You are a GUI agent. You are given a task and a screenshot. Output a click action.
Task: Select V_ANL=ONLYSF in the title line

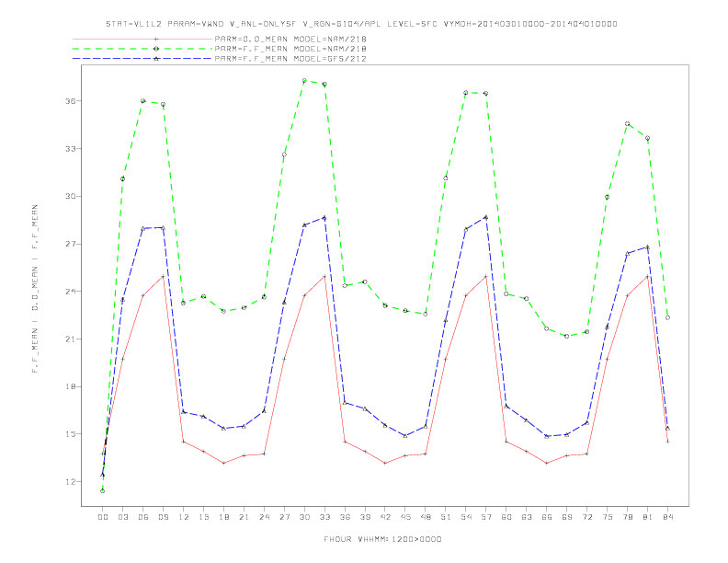pos(262,24)
